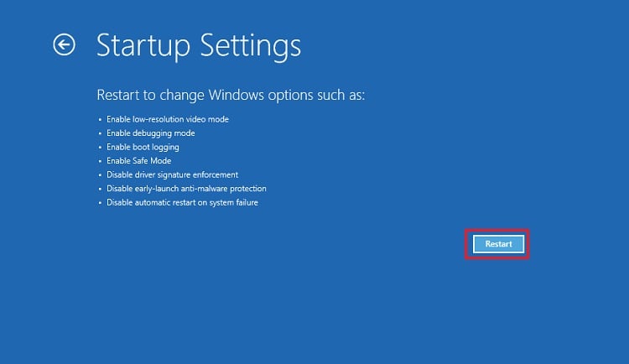This screenshot has width=629, height=364.
Task: Click 'Disable automatic restart on system failure'
Action: coord(182,203)
